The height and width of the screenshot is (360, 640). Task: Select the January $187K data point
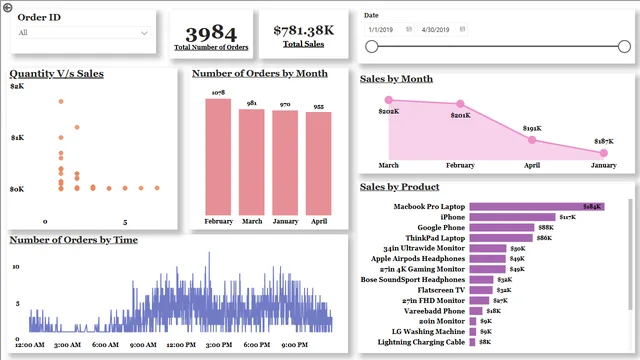[x=604, y=153]
